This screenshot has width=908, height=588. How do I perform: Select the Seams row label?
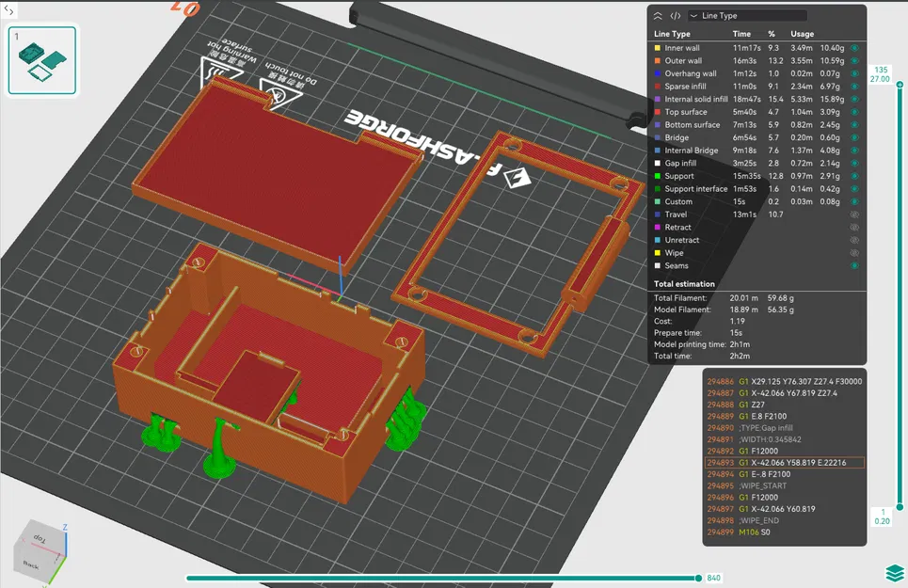coord(677,265)
